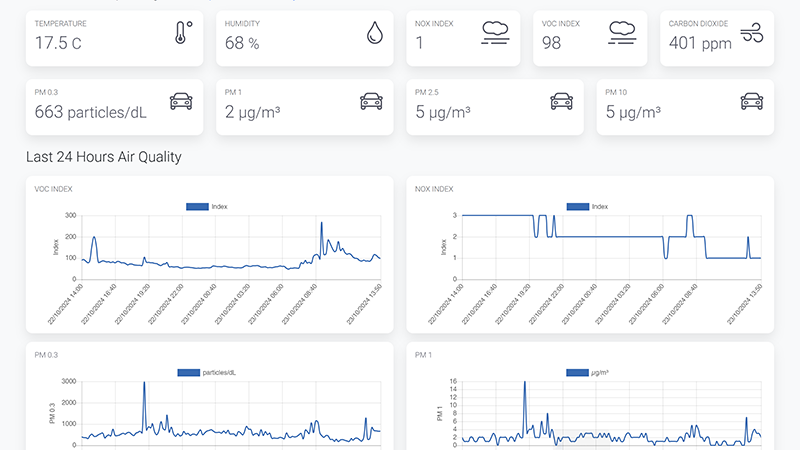Click the wind icon on Carbon Dioxide card

click(x=752, y=33)
